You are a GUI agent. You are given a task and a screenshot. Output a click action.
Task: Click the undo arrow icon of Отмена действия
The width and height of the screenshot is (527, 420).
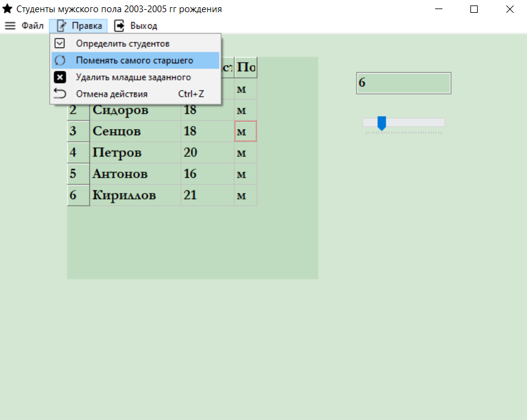tap(60, 94)
